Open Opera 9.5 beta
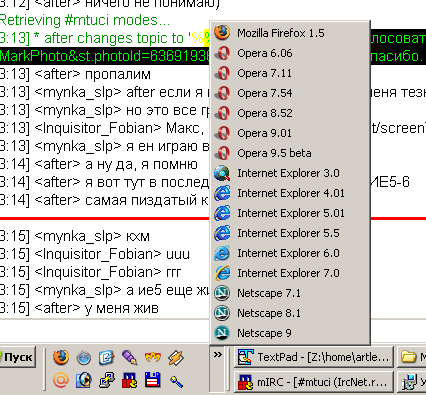This screenshot has width=426, height=395. [x=290, y=153]
